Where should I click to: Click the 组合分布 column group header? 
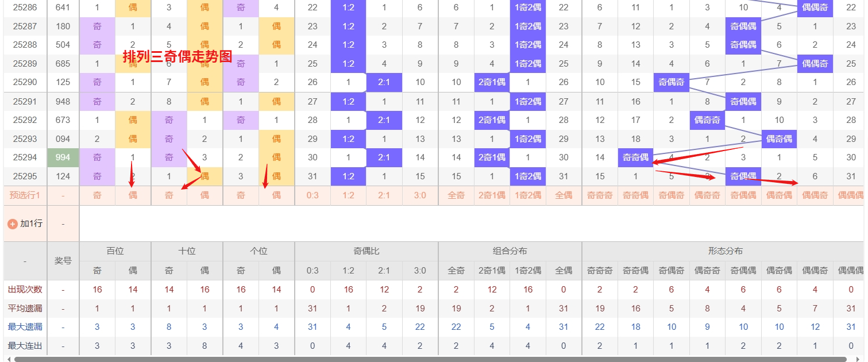(x=510, y=251)
